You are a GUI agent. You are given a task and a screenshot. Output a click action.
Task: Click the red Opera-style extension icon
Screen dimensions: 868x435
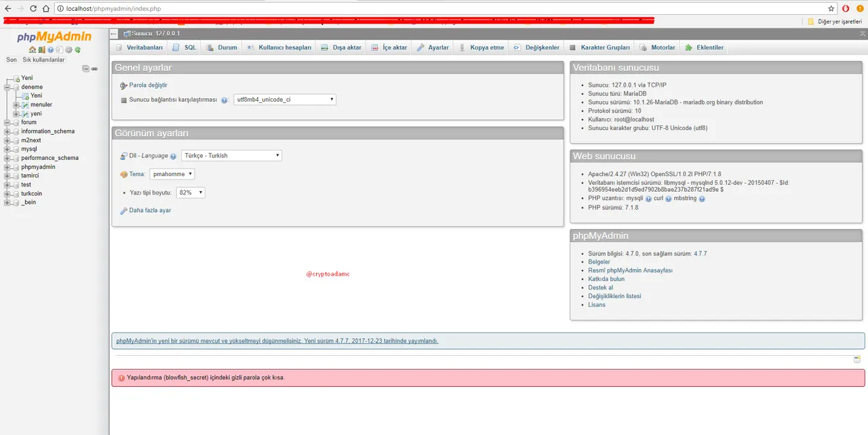coord(846,9)
